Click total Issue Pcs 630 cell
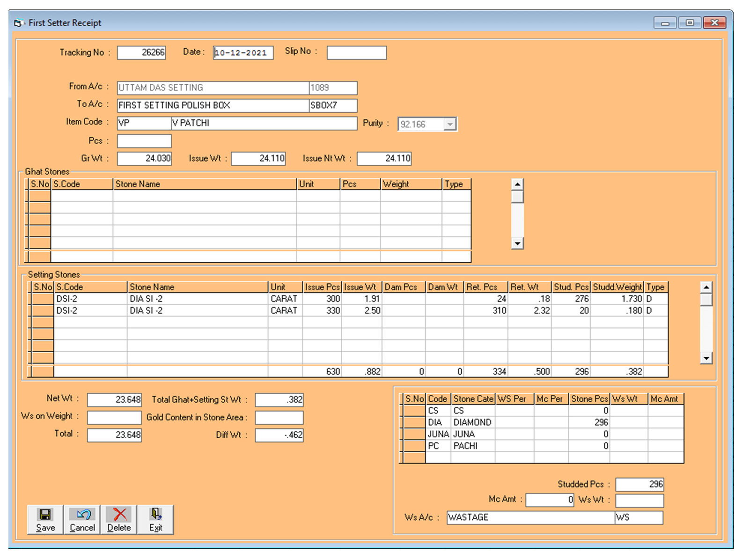743x560 pixels. [322, 372]
